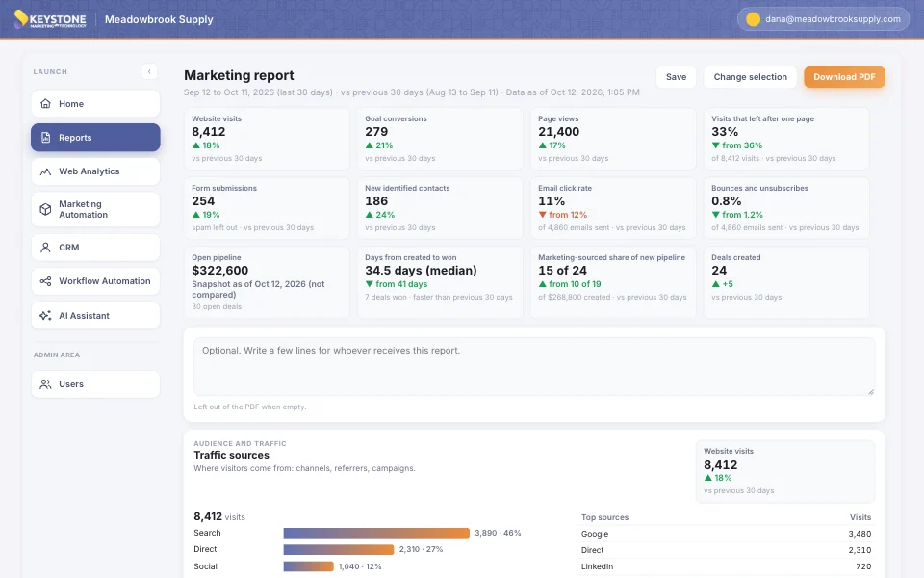Click the AI Assistant sparkle icon
Image resolution: width=924 pixels, height=578 pixels.
(x=45, y=316)
